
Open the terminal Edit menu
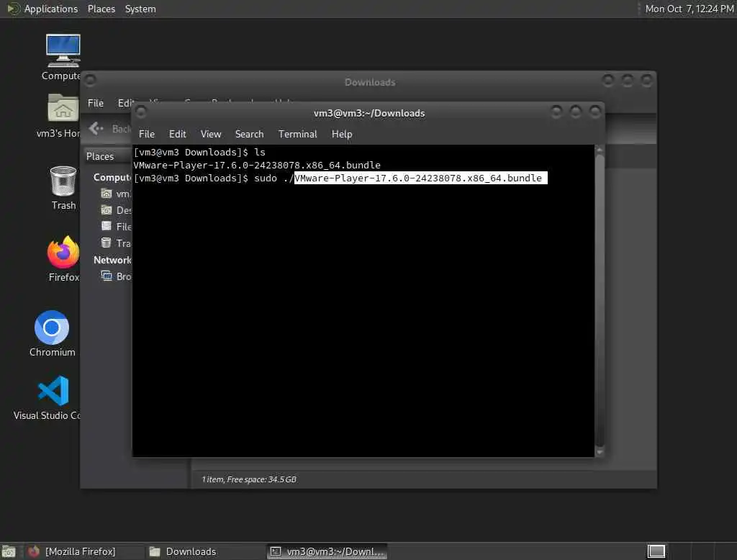pyautogui.click(x=177, y=134)
